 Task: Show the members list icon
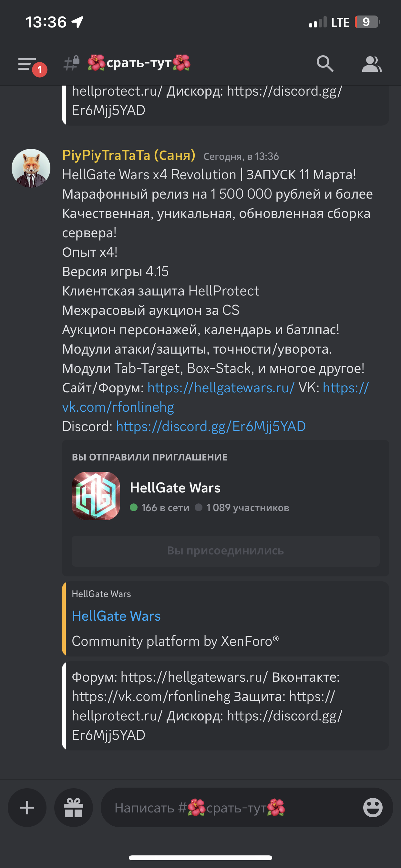click(371, 64)
